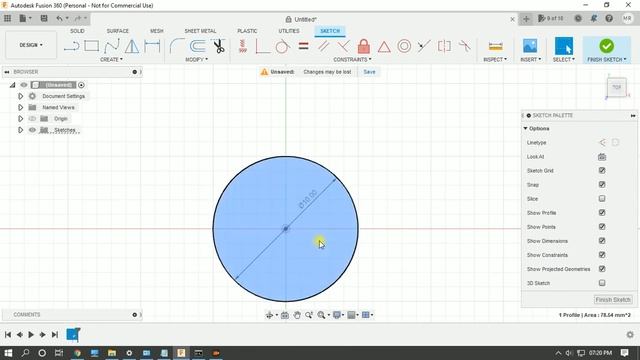Open the INSPECT dropdown menu
This screenshot has height=360, width=640.
[495, 60]
